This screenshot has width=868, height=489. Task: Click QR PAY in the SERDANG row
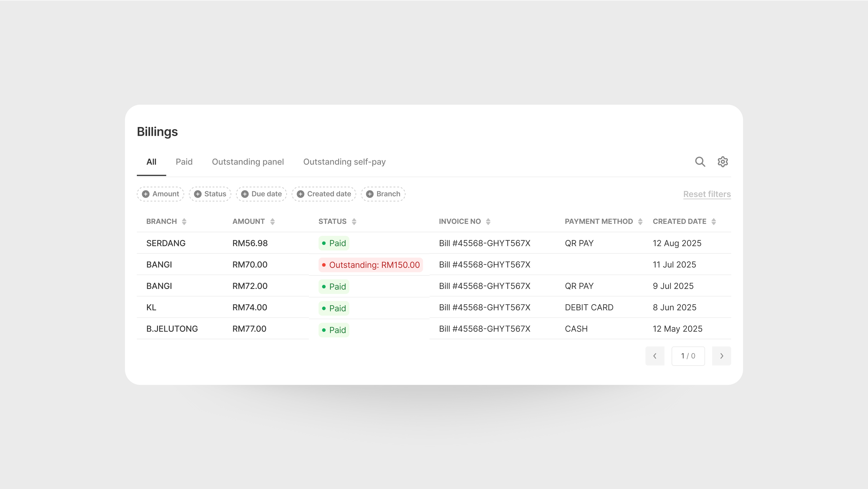pyautogui.click(x=579, y=243)
